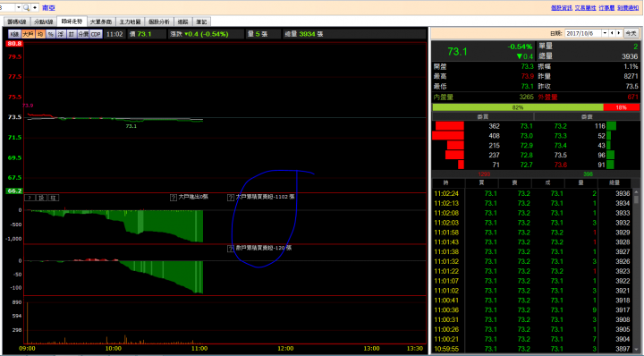
Task: Select the 11:02:24 tick row
Action: coord(532,193)
